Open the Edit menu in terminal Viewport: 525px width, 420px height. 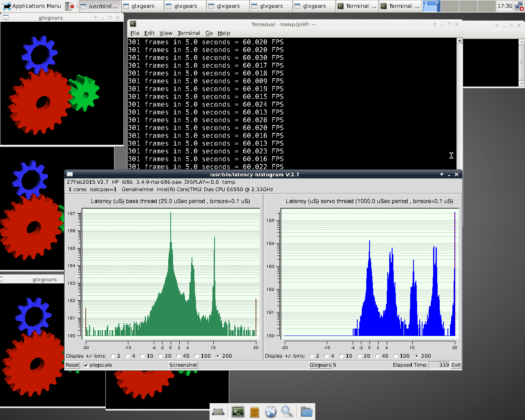tap(149, 33)
